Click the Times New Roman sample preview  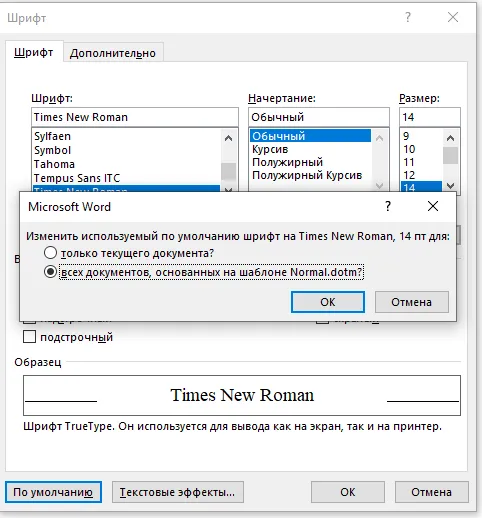click(242, 395)
